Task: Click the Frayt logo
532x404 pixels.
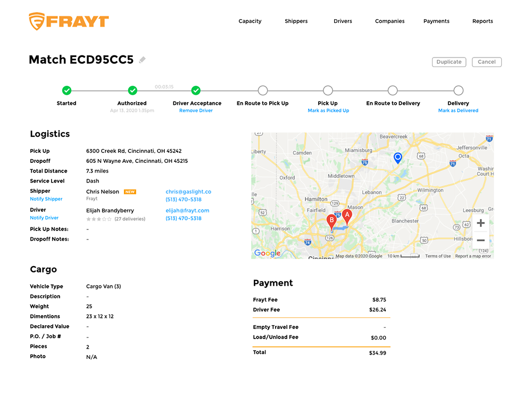Action: coord(69,21)
